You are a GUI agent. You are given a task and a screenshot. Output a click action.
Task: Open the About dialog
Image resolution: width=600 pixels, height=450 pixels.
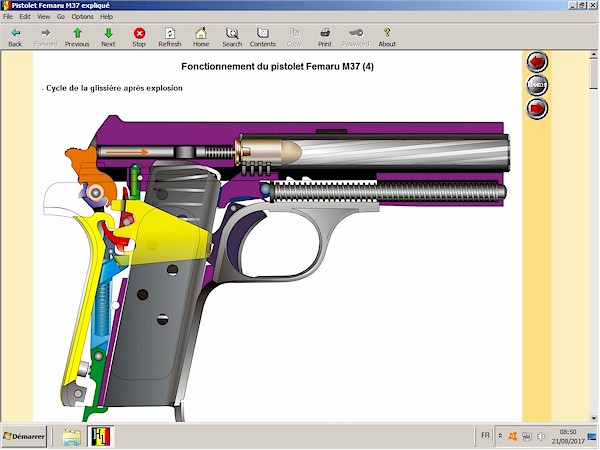(x=387, y=38)
